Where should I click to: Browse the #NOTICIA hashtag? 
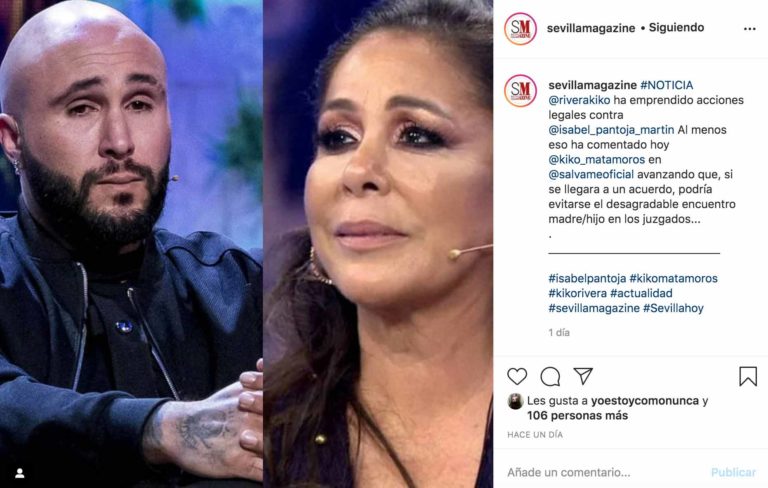pos(667,85)
